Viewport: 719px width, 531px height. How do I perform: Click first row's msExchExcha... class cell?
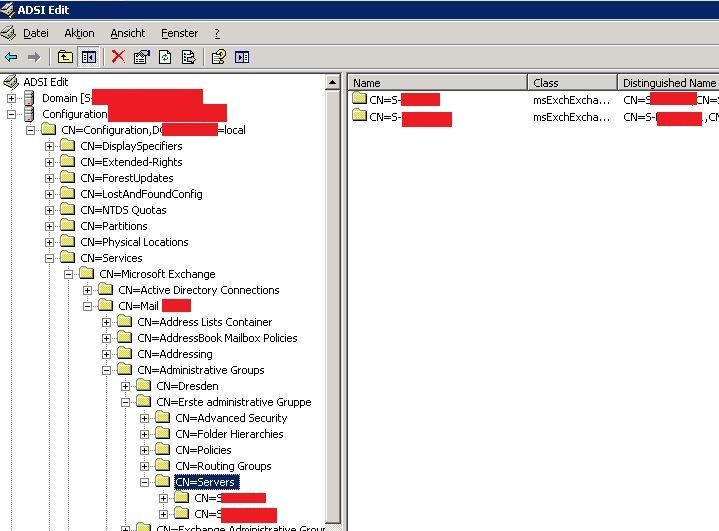(x=571, y=100)
